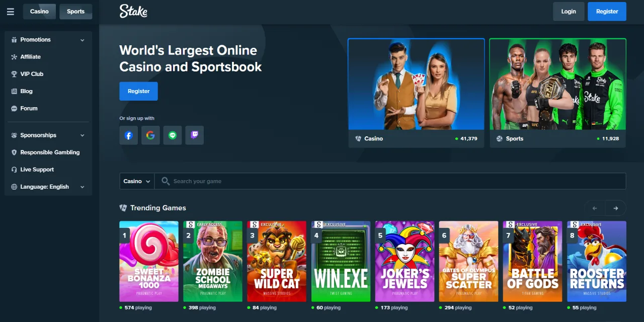Open the Casino promo banner
Image resolution: width=644 pixels, height=322 pixels.
click(x=416, y=93)
